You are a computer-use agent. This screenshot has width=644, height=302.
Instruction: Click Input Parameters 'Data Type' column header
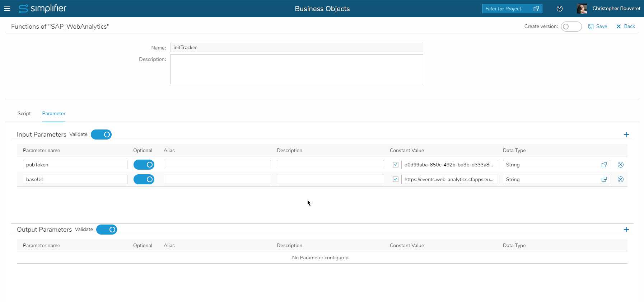click(x=514, y=150)
